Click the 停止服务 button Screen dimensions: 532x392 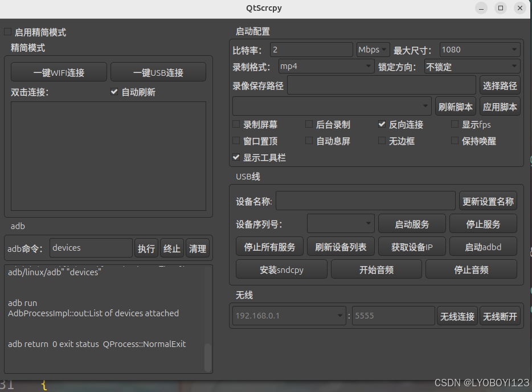point(483,224)
